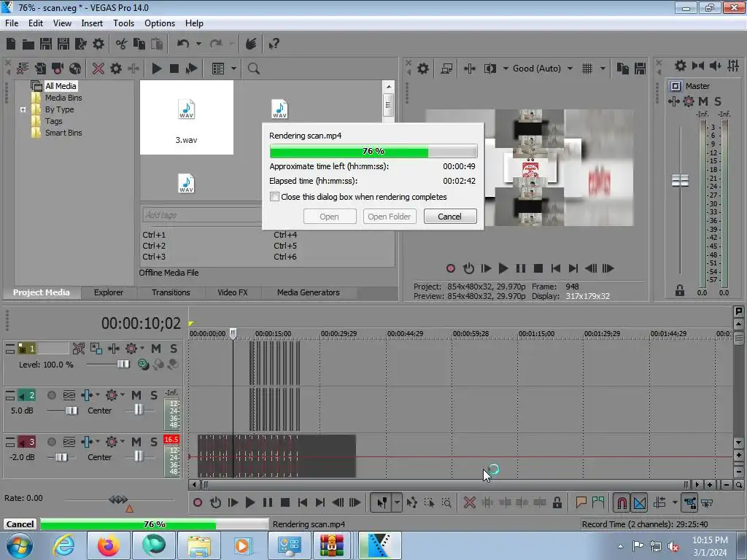Open the edit tool selector dropdown arrow
This screenshot has width=747, height=560.
tap(397, 502)
